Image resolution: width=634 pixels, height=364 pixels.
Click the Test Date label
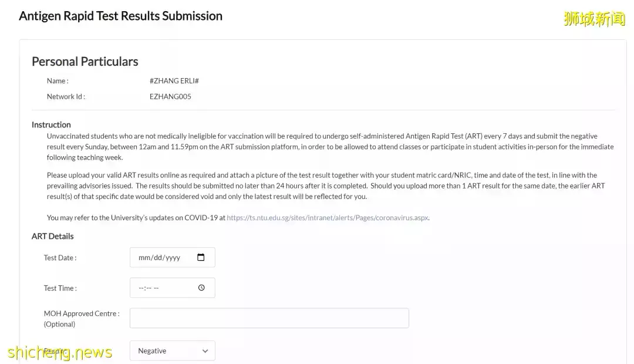(60, 258)
